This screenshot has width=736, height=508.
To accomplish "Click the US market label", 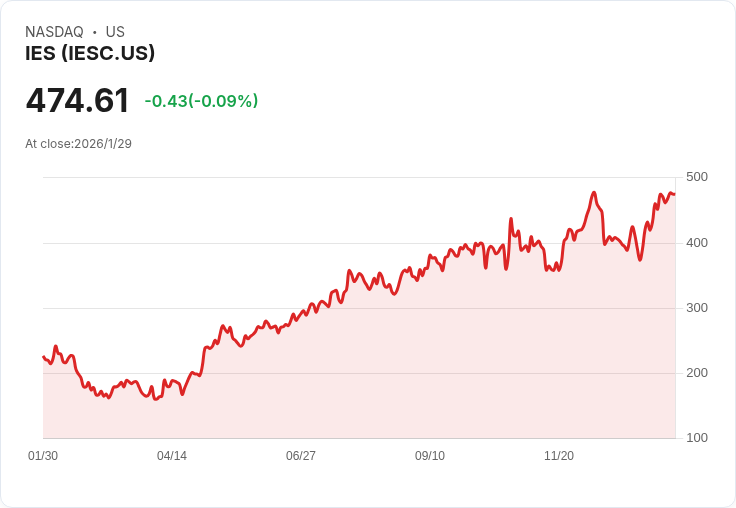I will [x=115, y=32].
